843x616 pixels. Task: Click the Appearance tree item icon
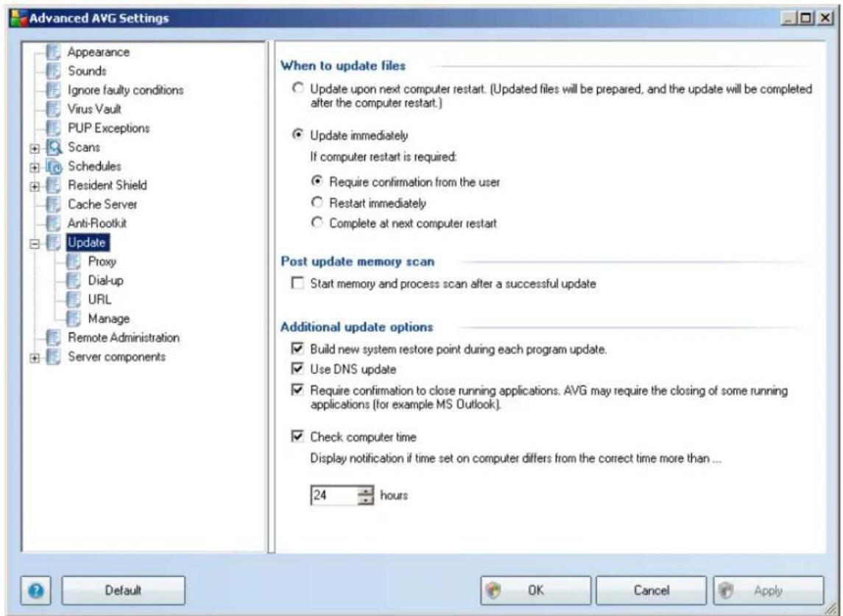click(x=54, y=52)
